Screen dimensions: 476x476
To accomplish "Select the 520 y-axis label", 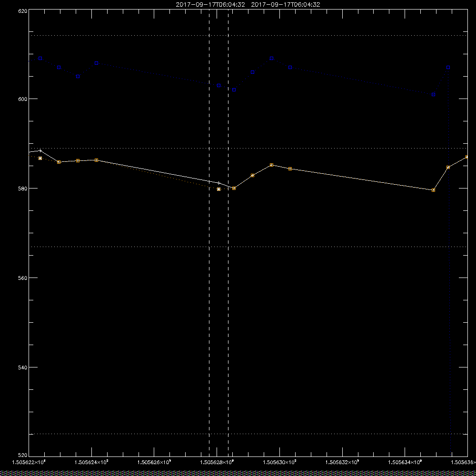I will click(x=23, y=456).
